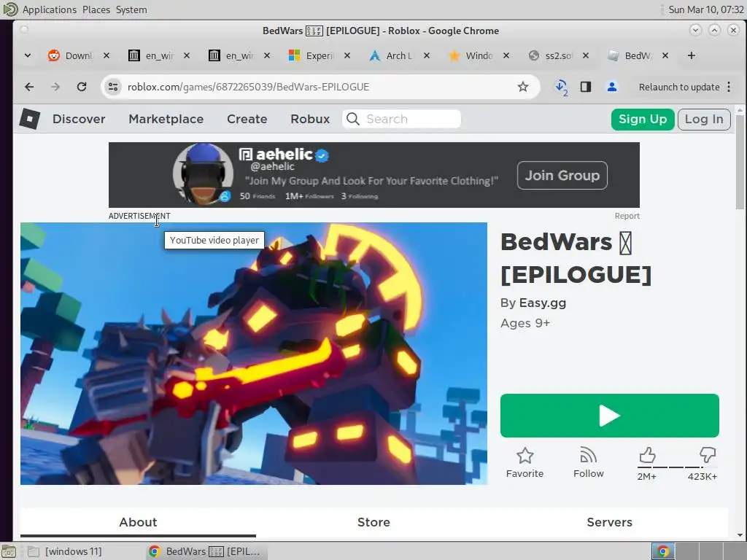
Task: Click the Roblox logo home icon
Action: point(29,119)
